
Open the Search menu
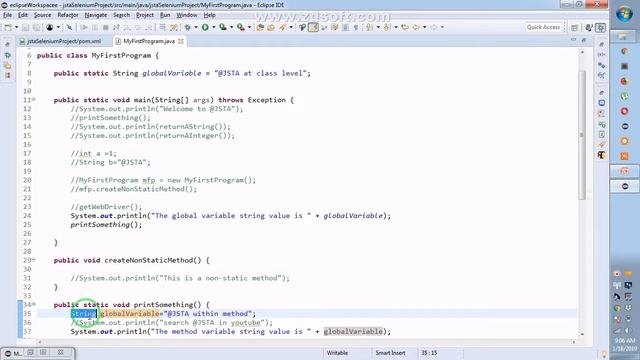click(x=121, y=15)
